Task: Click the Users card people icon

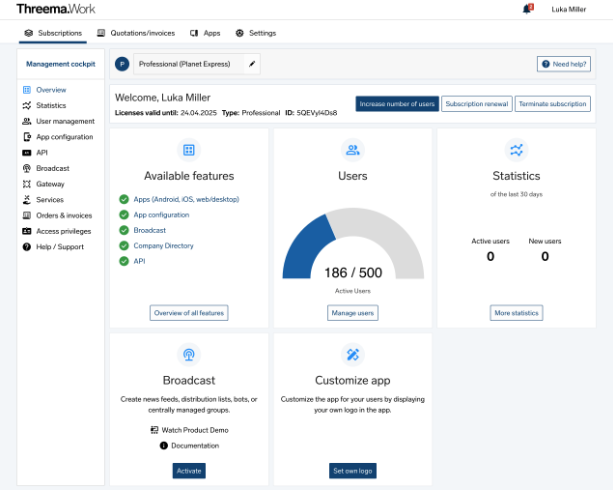Action: (353, 150)
